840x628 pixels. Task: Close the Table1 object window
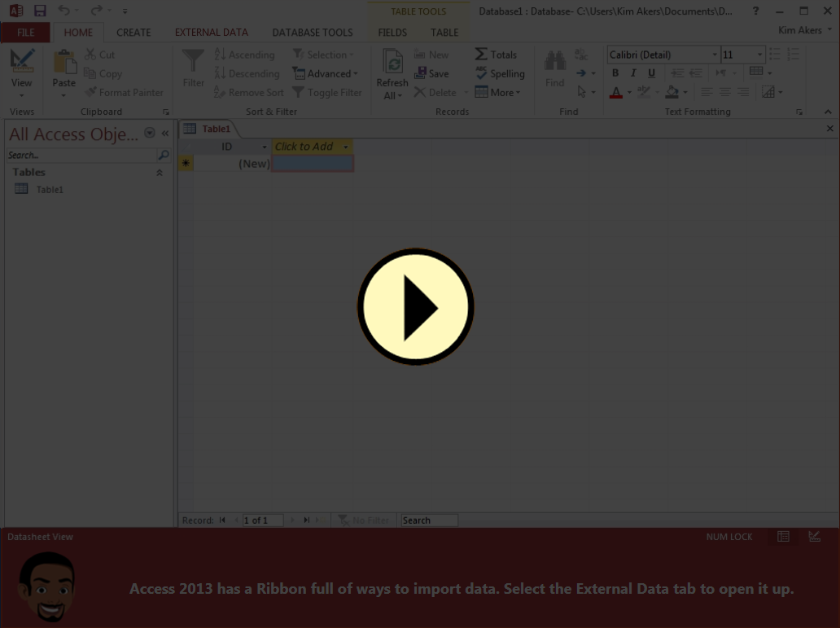[829, 129]
